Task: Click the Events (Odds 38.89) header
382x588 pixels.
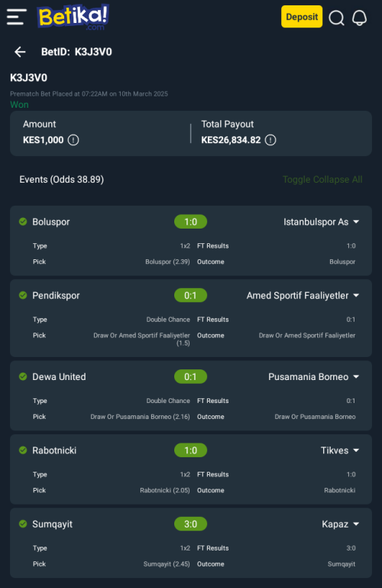Action: point(62,180)
